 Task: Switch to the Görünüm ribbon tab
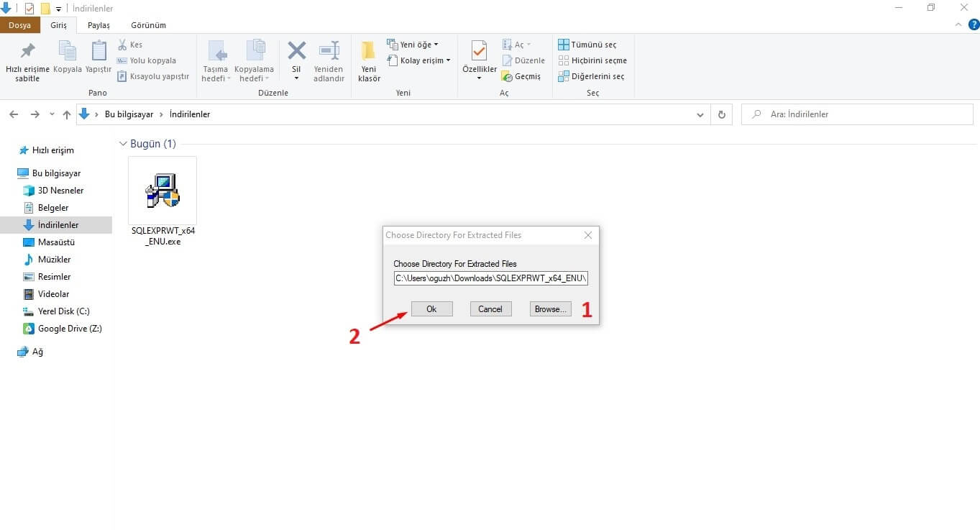coord(148,25)
